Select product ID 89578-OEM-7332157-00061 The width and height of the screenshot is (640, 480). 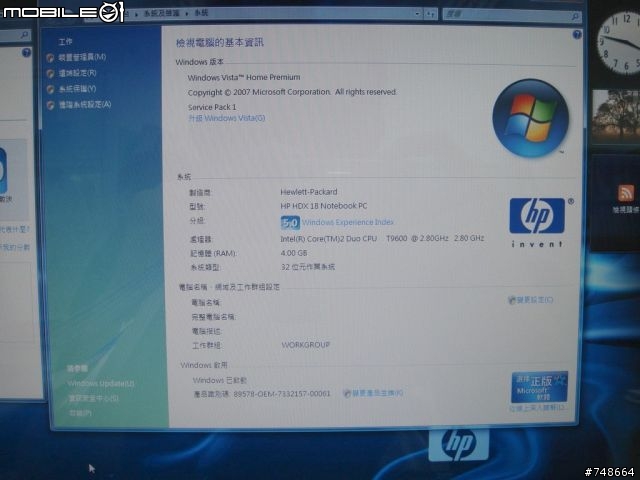click(x=282, y=394)
